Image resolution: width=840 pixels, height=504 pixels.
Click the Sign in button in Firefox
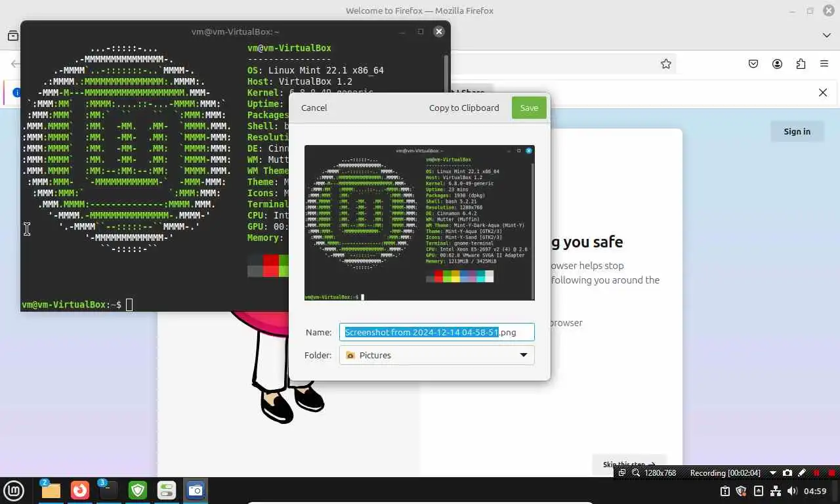click(x=797, y=131)
